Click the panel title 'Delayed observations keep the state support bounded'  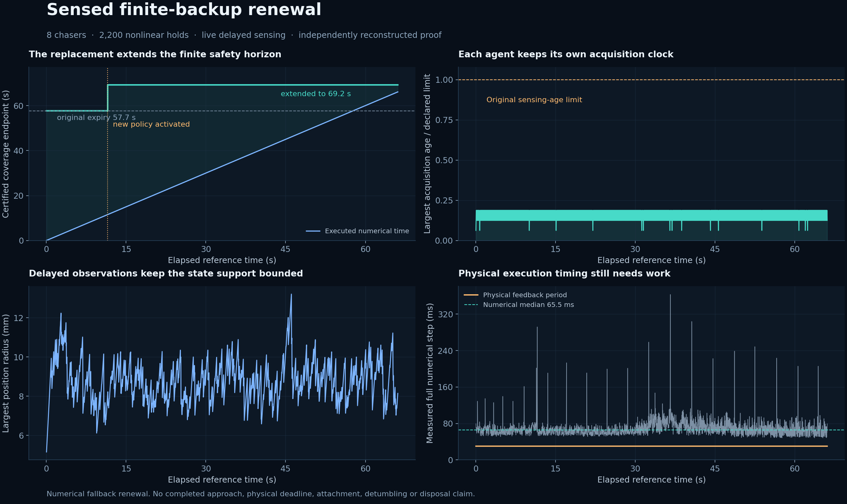[166, 273]
